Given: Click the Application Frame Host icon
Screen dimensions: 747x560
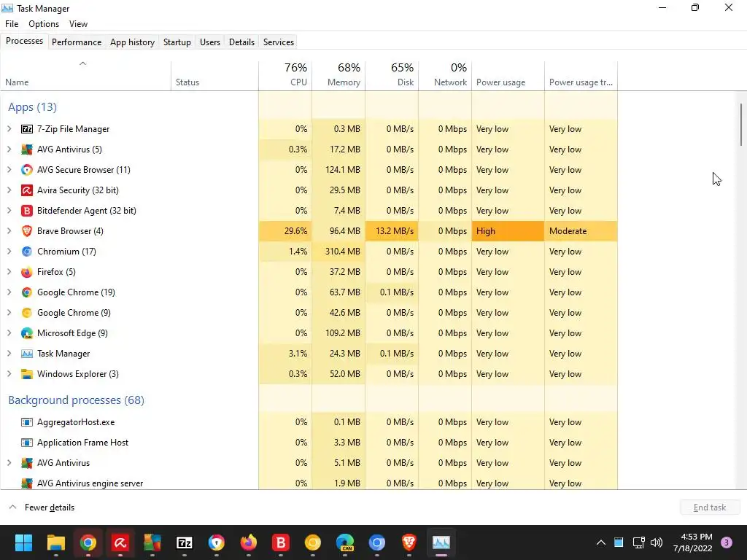Looking at the screenshot, I should [27, 443].
